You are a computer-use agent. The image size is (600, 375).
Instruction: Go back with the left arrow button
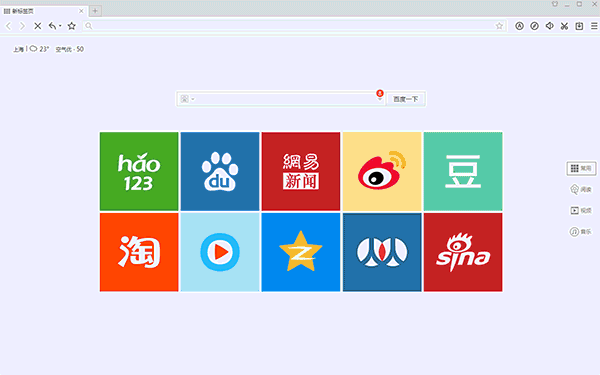8,26
